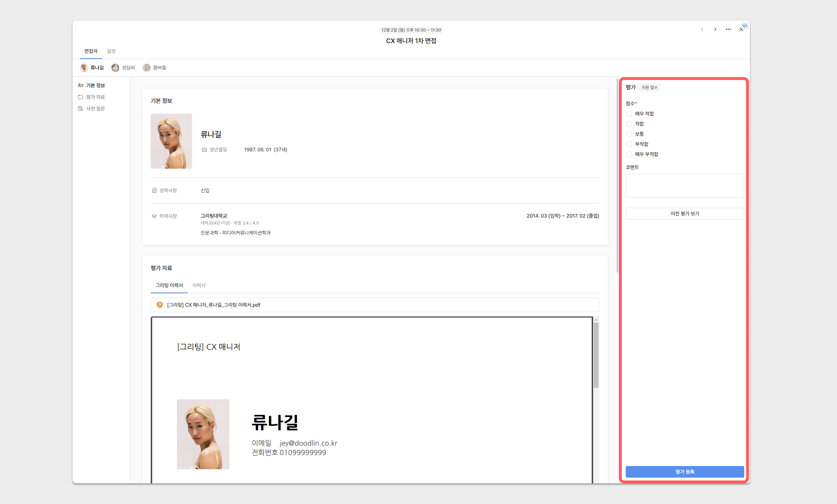
Task: Click the blue code embed icon
Action: click(745, 25)
